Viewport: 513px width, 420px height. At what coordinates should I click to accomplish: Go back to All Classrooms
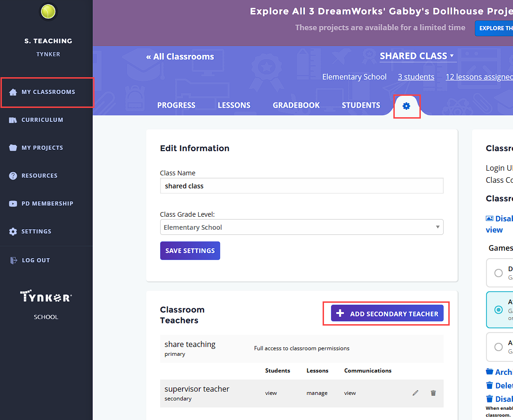pyautogui.click(x=180, y=57)
